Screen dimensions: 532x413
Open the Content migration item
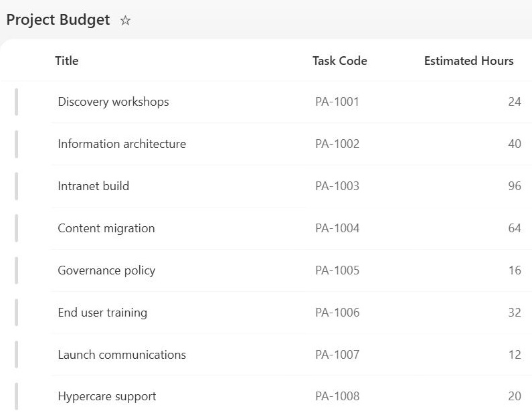[106, 228]
